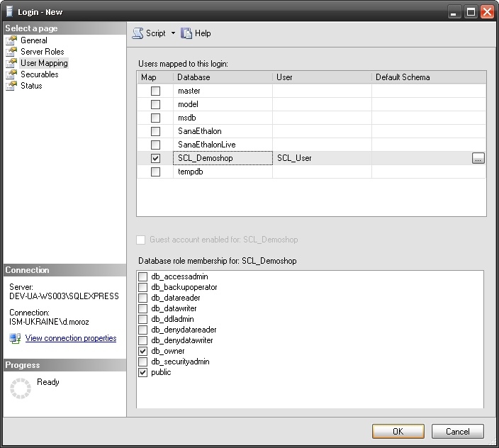Open the Script dropdown arrow
Screen dimensions: 499x448
point(173,33)
